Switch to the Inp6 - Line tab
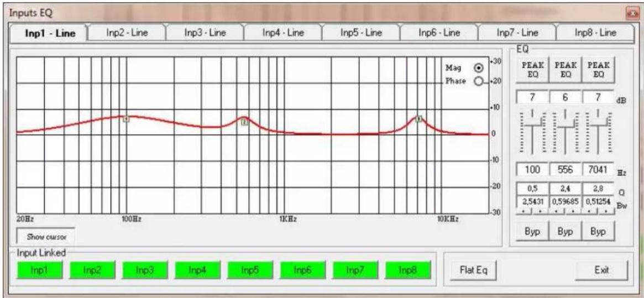This screenshot has height=298, width=644. [x=439, y=33]
